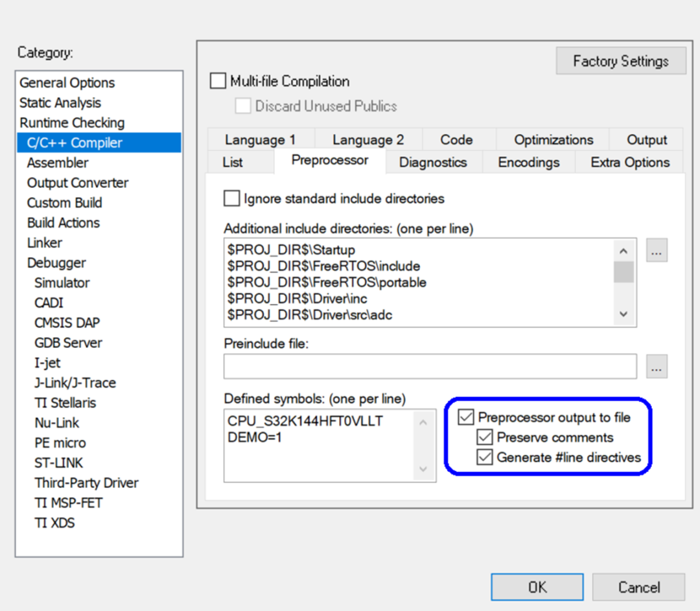Click include directories scroll down arrow
Screen dimensions: 700x611
[x=624, y=314]
